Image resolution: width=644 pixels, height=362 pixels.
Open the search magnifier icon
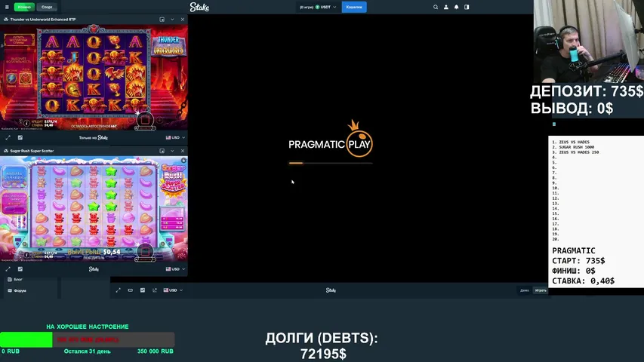(x=436, y=7)
